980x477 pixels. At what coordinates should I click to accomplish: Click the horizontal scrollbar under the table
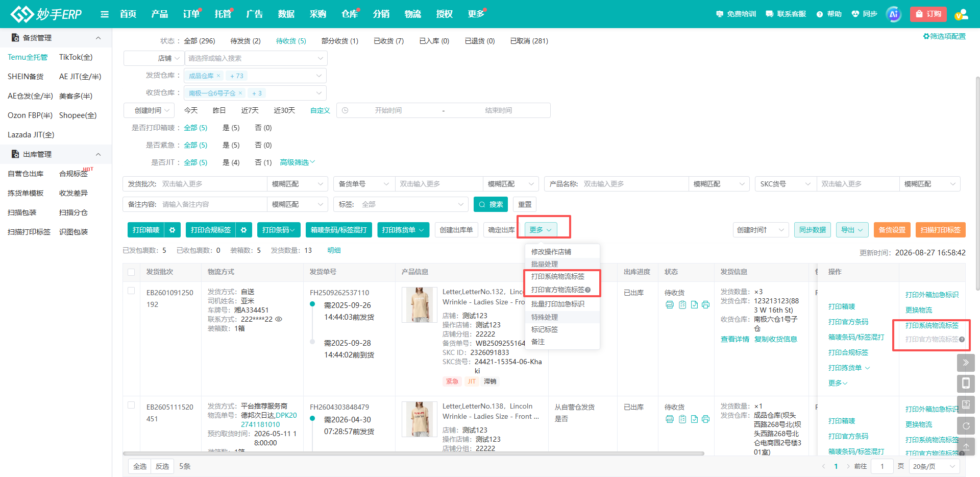pyautogui.click(x=413, y=454)
